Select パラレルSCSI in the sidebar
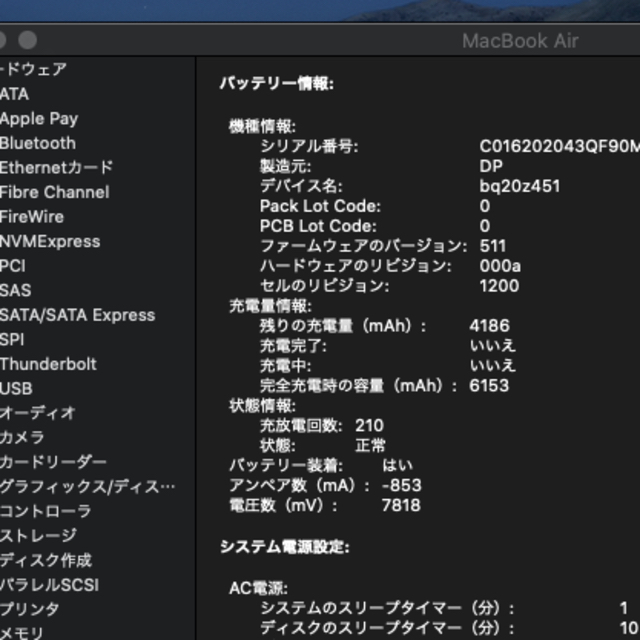 click(x=49, y=585)
